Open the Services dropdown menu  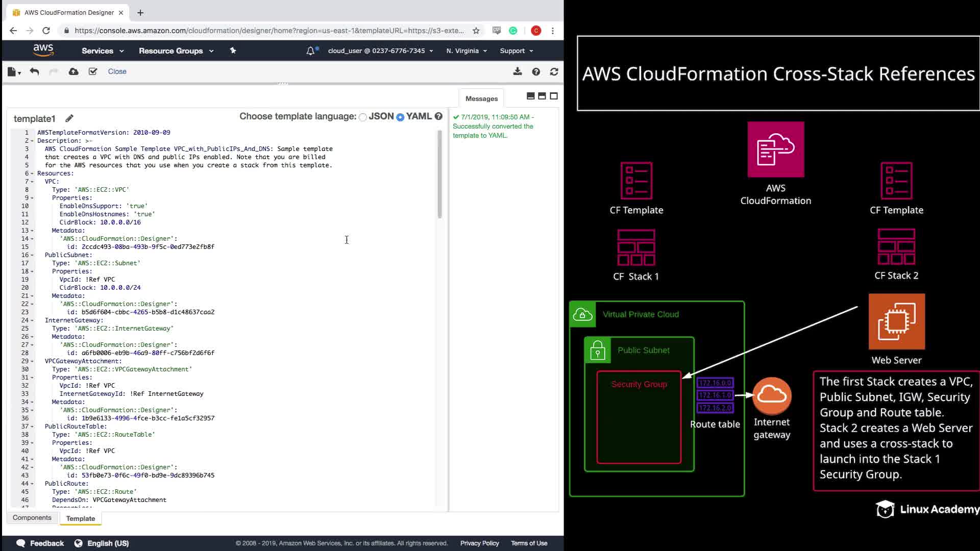pyautogui.click(x=102, y=51)
